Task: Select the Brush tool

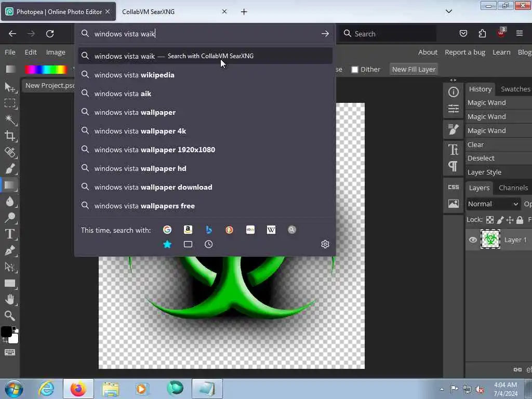Action: tap(10, 169)
